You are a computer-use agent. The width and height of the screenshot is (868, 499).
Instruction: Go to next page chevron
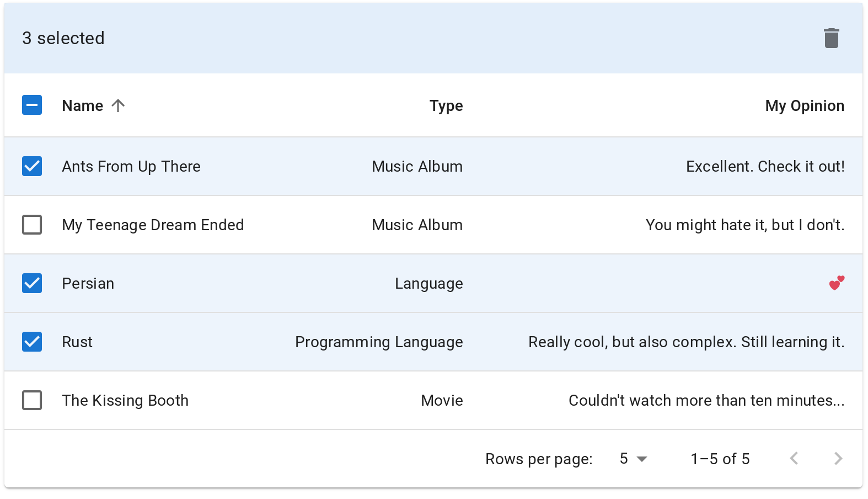pos(838,458)
